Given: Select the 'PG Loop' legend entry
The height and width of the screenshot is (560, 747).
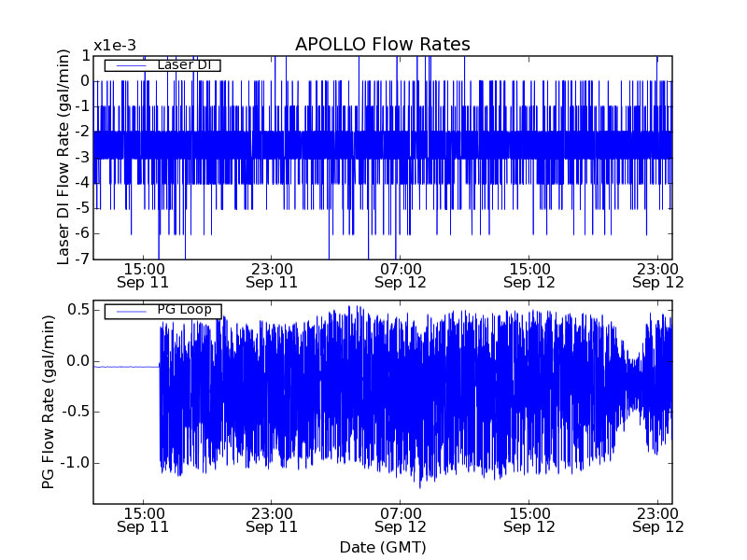Looking at the screenshot, I should pyautogui.click(x=162, y=312).
